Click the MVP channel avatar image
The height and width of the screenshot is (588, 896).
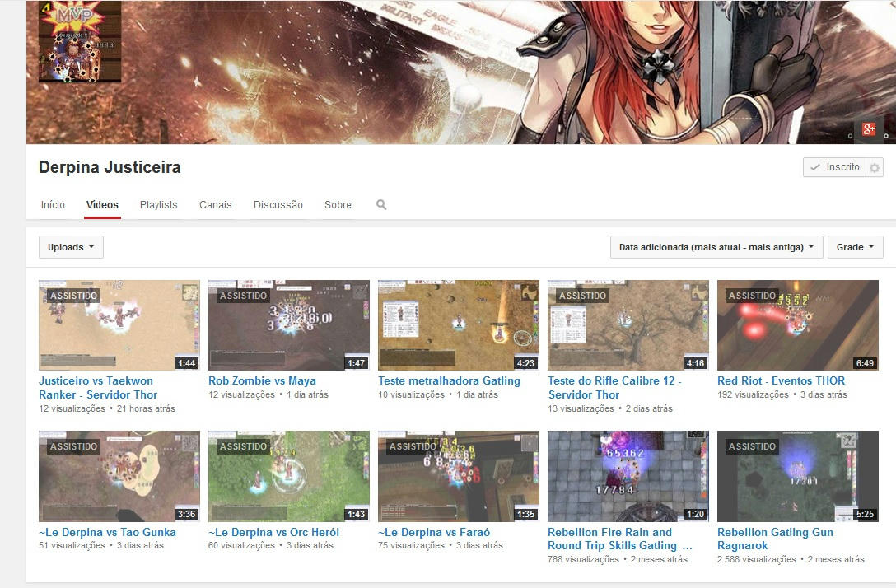(x=79, y=42)
